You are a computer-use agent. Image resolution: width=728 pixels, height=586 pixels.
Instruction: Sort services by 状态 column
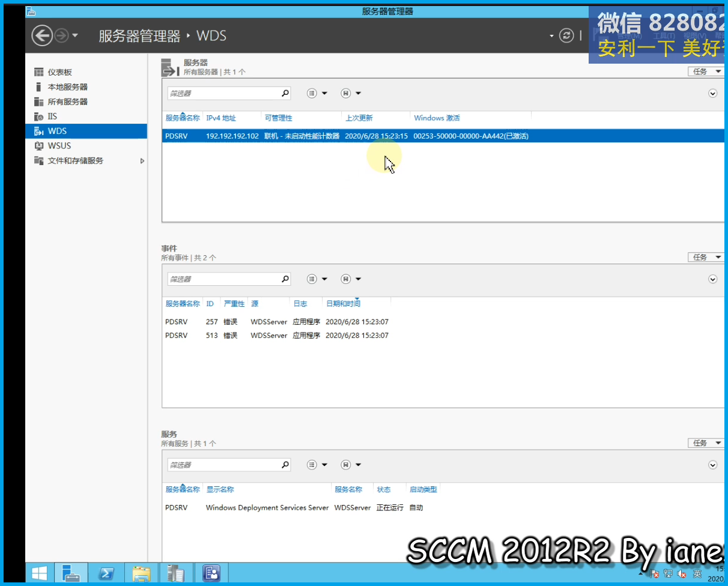(x=384, y=490)
